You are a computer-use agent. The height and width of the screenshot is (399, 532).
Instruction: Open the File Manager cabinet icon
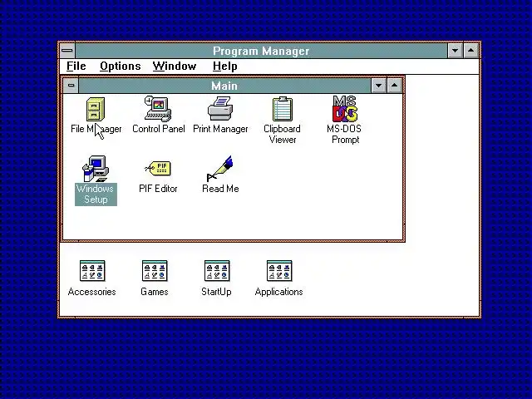[x=96, y=109]
